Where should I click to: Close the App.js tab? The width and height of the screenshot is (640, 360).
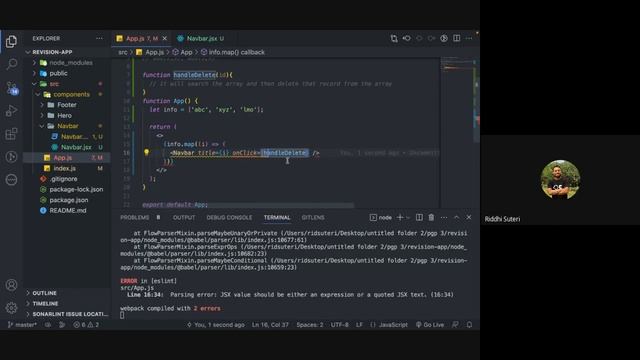pyautogui.click(x=164, y=38)
